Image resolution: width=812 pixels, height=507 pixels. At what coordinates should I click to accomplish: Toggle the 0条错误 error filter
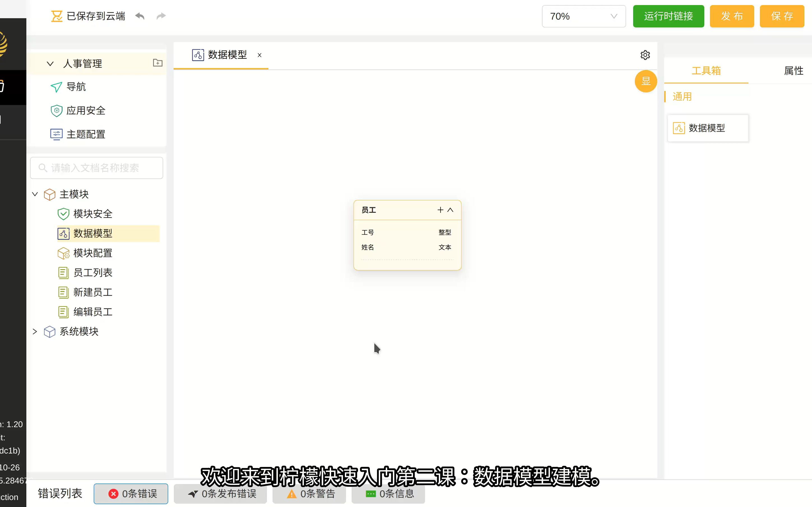tap(131, 493)
